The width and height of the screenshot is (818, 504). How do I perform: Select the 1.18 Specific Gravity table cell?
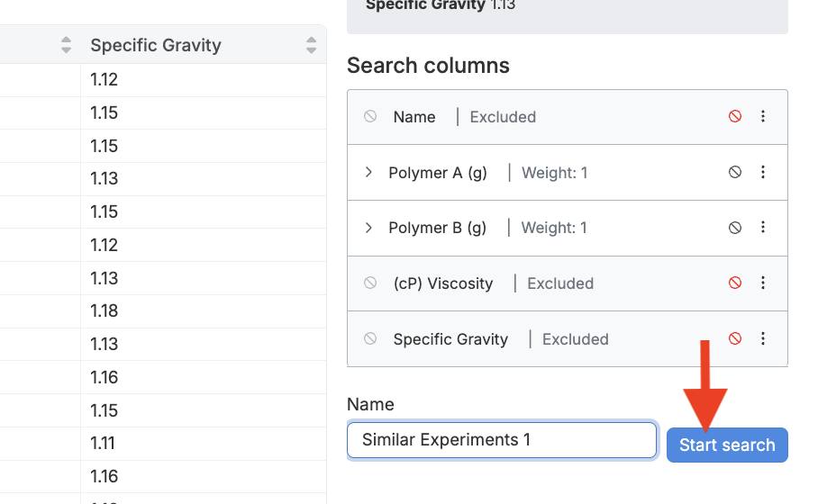105,311
